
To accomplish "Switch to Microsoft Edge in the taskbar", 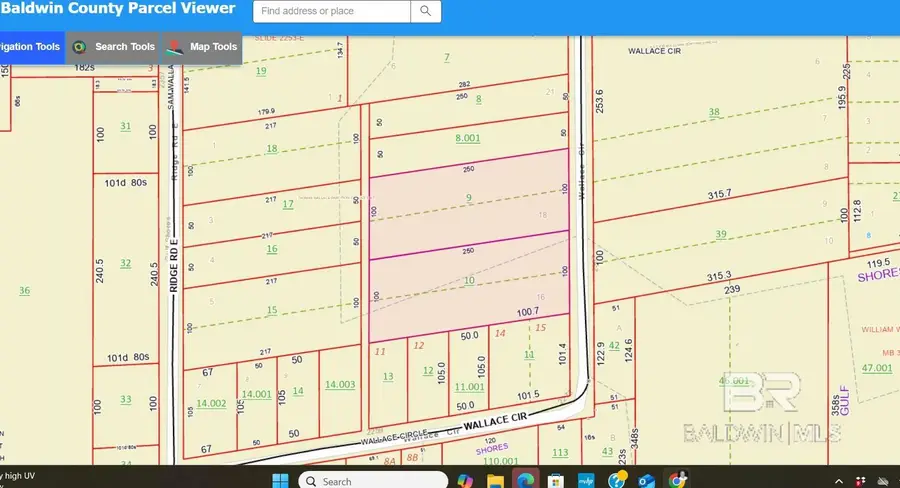I will point(525,481).
